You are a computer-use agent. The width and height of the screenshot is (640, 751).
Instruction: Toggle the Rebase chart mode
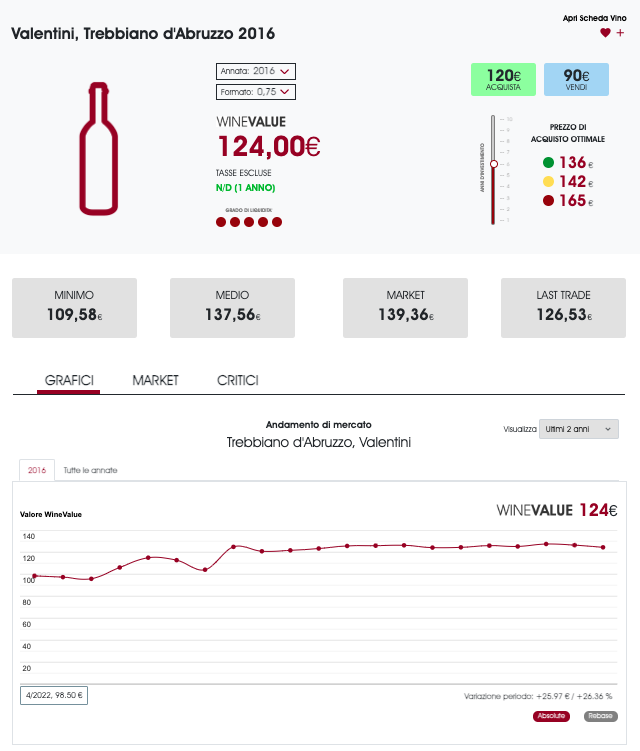pyautogui.click(x=601, y=716)
